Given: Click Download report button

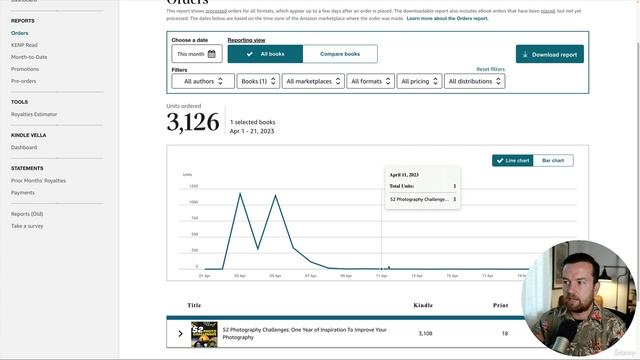Looking at the screenshot, I should coord(549,54).
